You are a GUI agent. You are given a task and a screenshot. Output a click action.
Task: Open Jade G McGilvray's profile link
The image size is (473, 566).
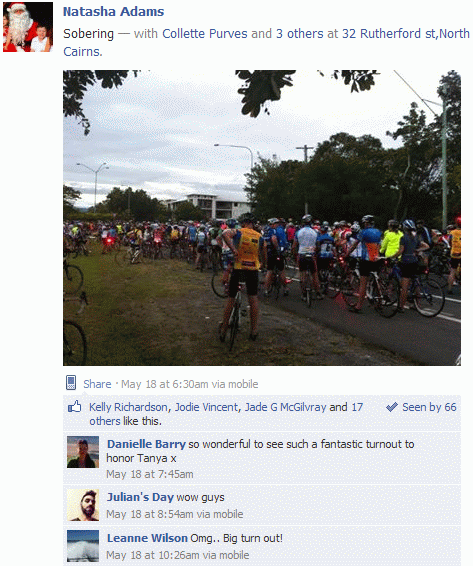[x=286, y=407]
